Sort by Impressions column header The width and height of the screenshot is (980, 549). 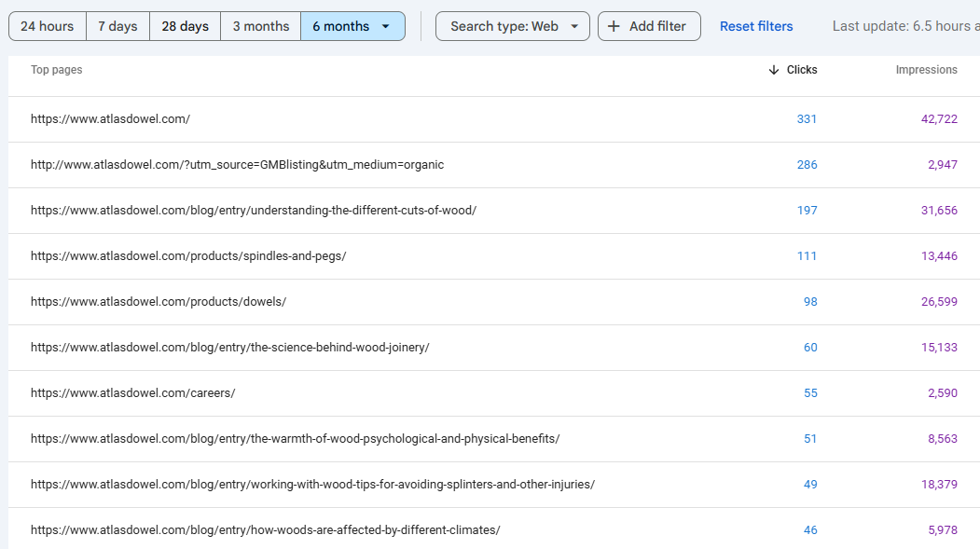[926, 70]
